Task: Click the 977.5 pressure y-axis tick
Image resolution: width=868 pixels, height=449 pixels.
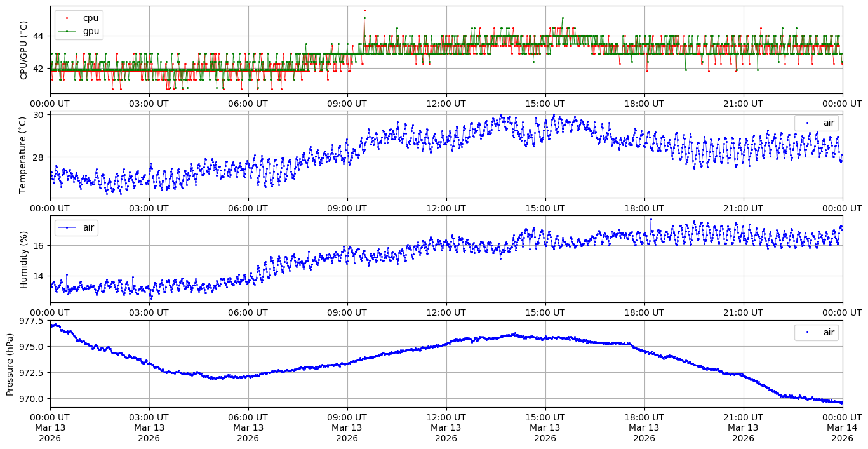Action: pyautogui.click(x=31, y=321)
